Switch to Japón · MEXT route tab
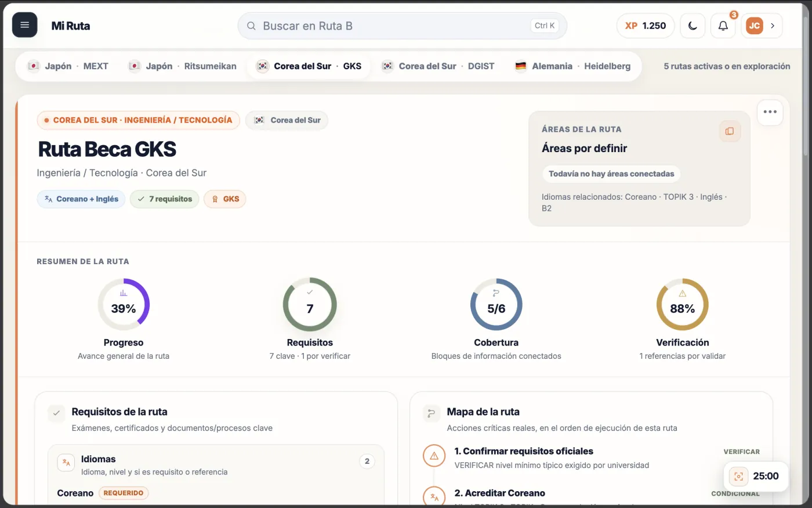 (x=68, y=66)
